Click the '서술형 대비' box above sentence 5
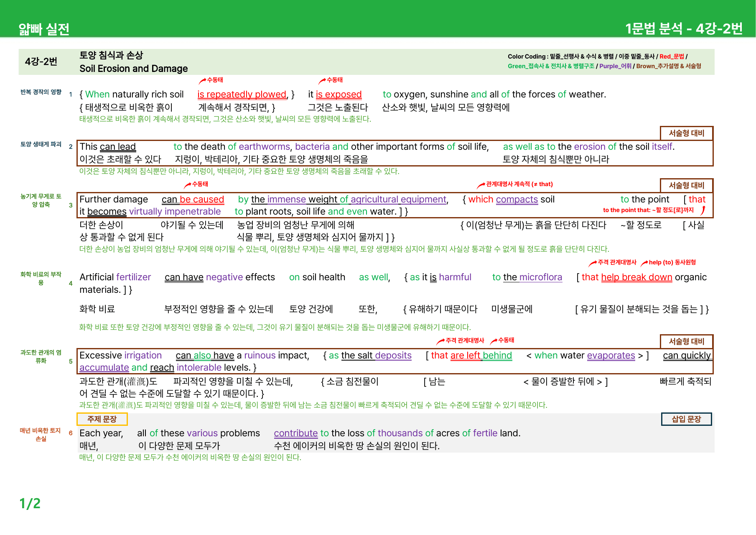This screenshot has width=756, height=535. (687, 341)
